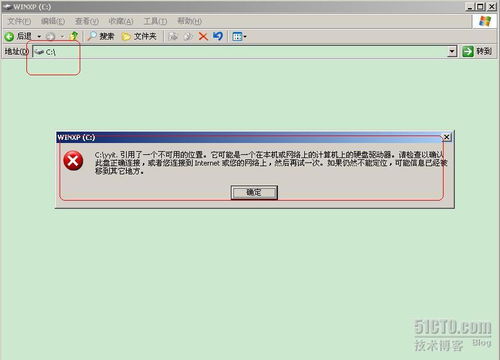Viewport: 500px width, 360px height.
Task: Expand the address bar dropdown arrow
Action: (452, 52)
